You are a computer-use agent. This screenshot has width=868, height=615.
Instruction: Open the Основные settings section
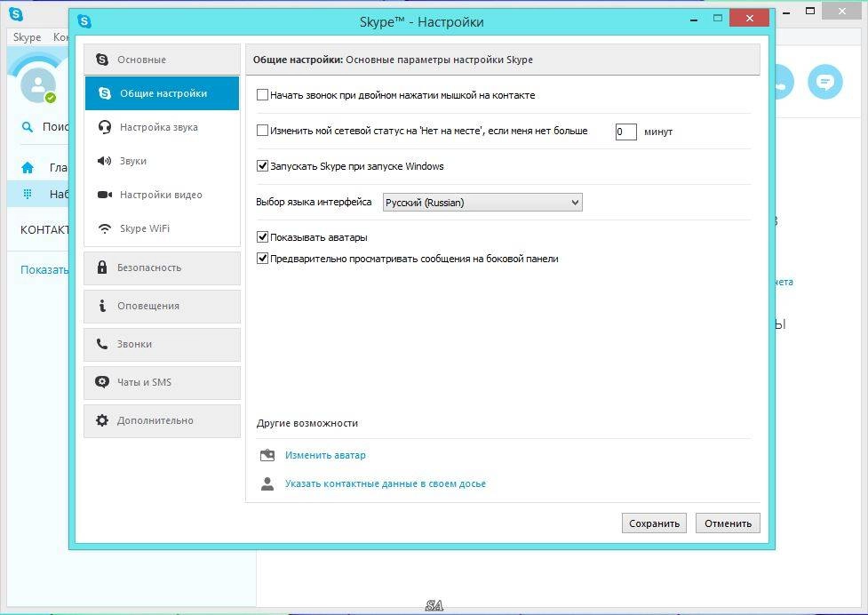tap(162, 60)
